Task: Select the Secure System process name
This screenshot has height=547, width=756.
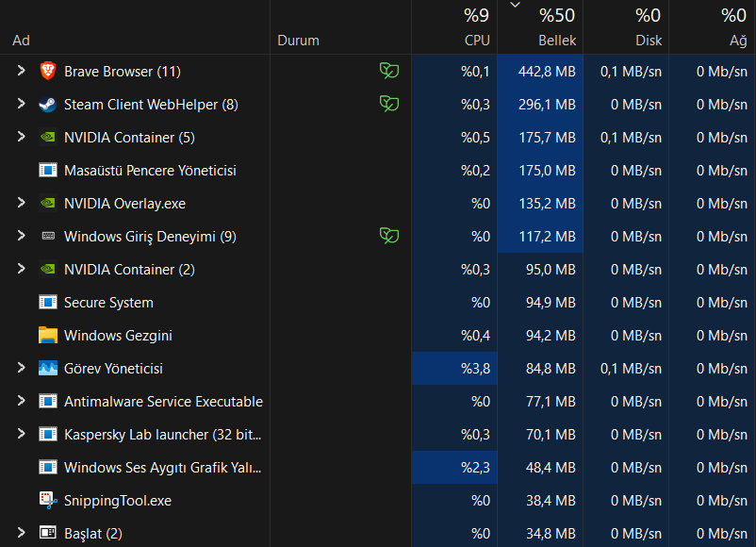Action: click(x=108, y=303)
